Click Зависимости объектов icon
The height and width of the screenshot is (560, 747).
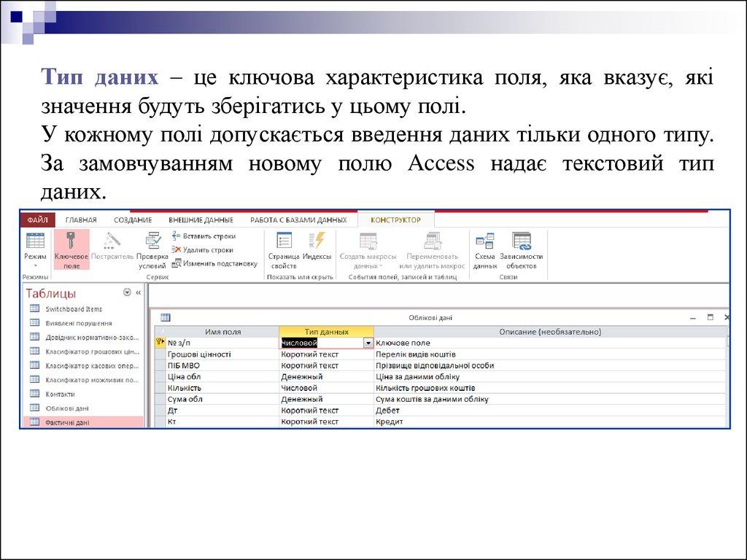521,241
